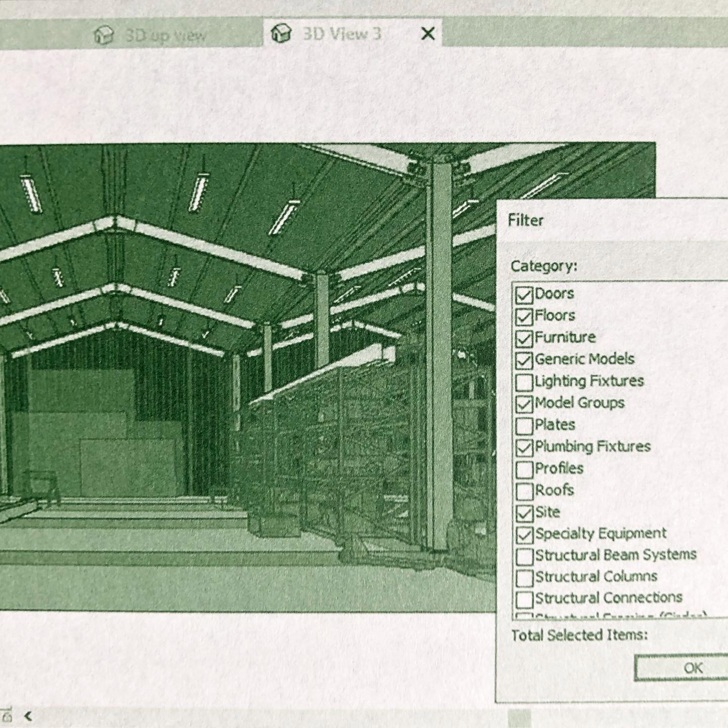Enable the Lighting Fixtures checkbox
The width and height of the screenshot is (728, 728).
(x=524, y=382)
